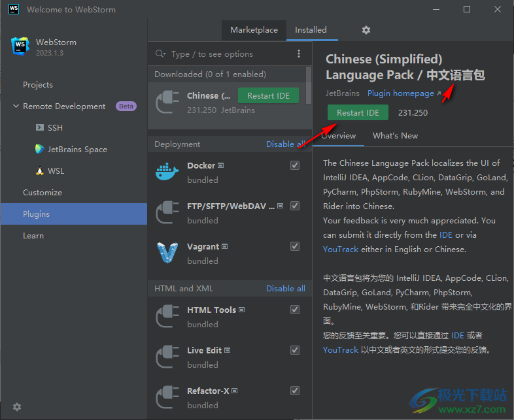This screenshot has height=420, width=514.
Task: Click bundled marker icon beside HTML Tools
Action: (242, 310)
